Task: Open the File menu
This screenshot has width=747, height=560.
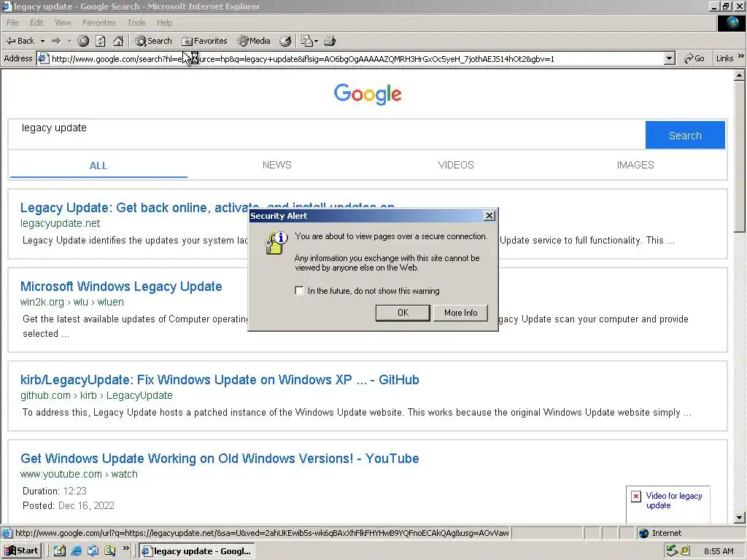Action: [12, 23]
